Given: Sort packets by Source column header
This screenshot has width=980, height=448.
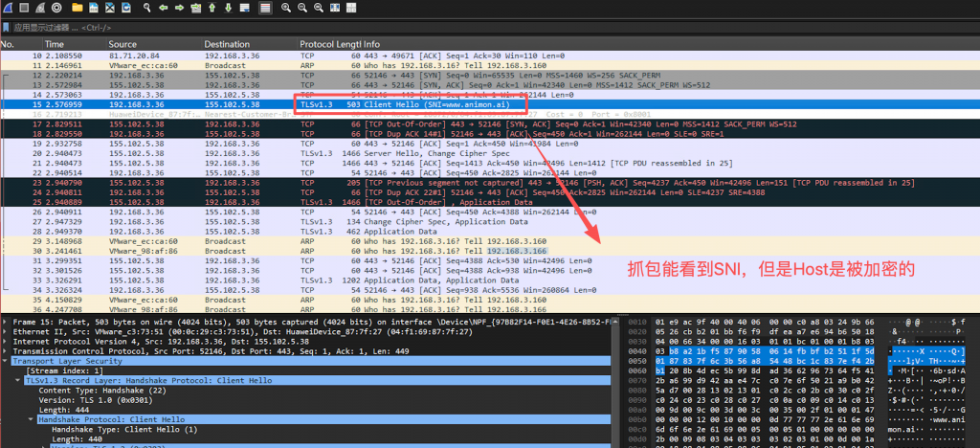Looking at the screenshot, I should point(122,44).
